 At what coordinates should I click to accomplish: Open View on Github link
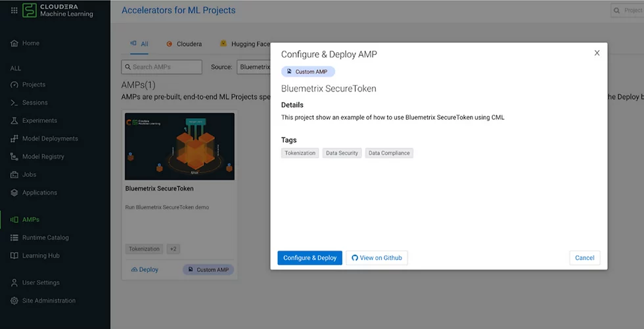377,258
